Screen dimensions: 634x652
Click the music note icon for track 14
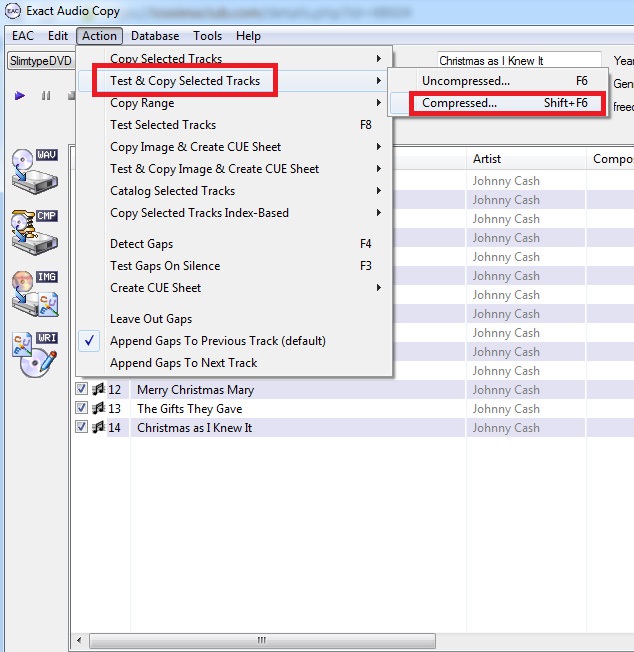coord(99,427)
